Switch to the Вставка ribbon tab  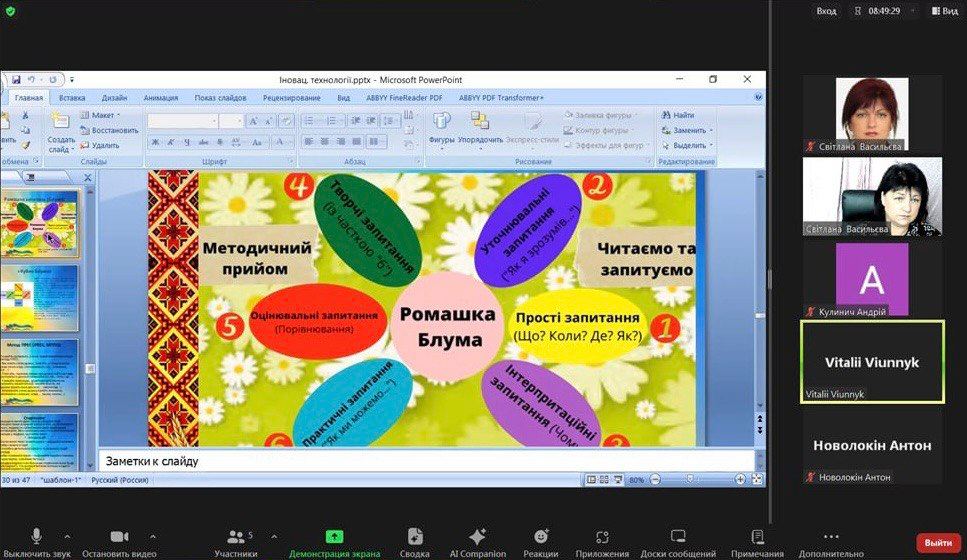(72, 98)
